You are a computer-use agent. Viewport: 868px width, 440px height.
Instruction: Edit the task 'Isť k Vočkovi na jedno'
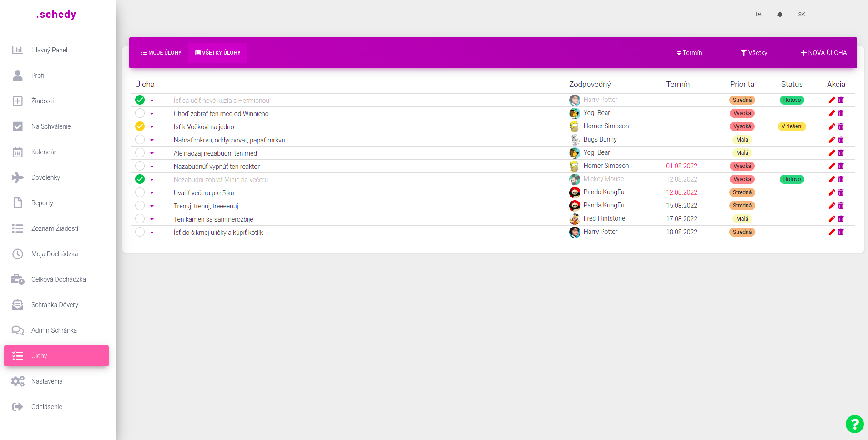coord(832,126)
